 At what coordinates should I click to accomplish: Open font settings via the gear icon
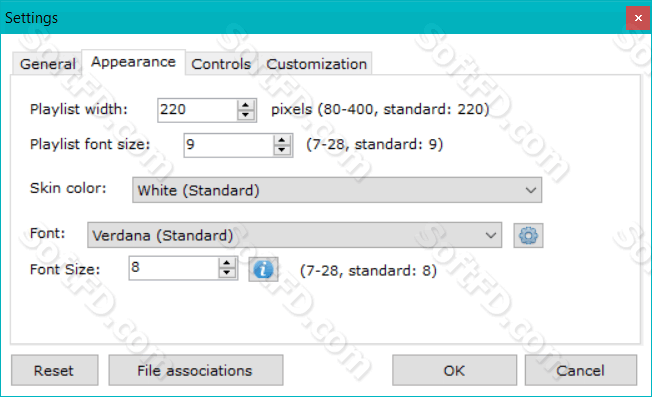click(528, 236)
